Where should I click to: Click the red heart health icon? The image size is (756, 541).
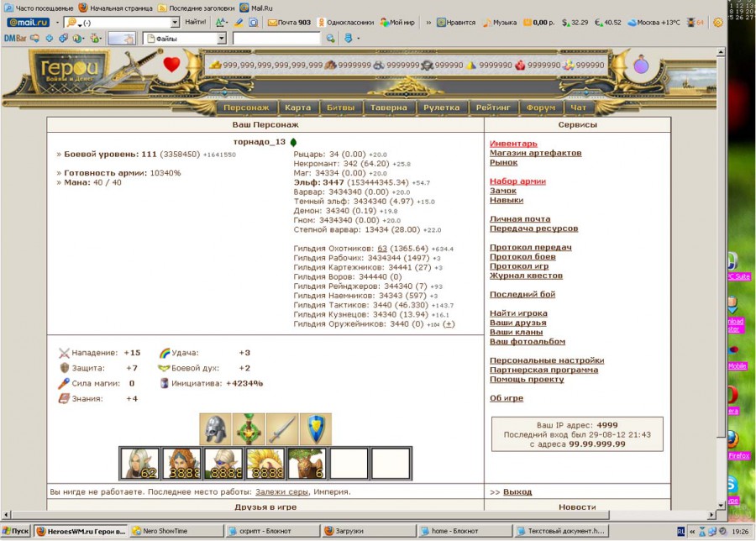point(172,66)
